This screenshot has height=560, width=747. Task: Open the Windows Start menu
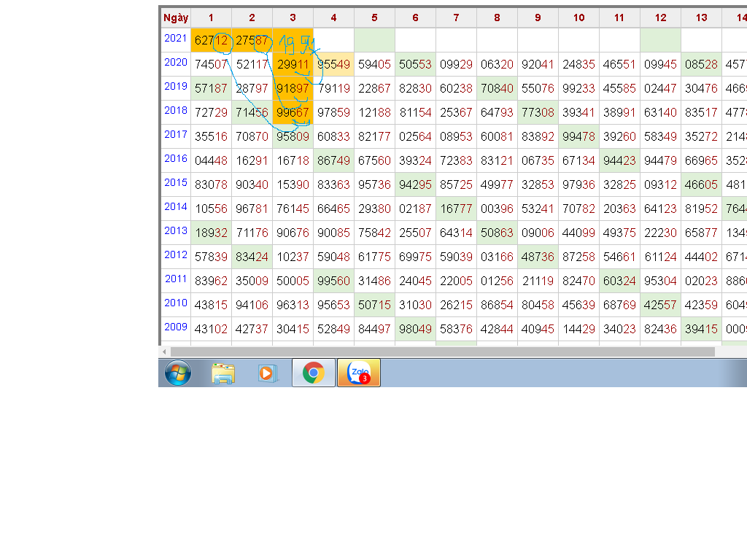click(178, 373)
